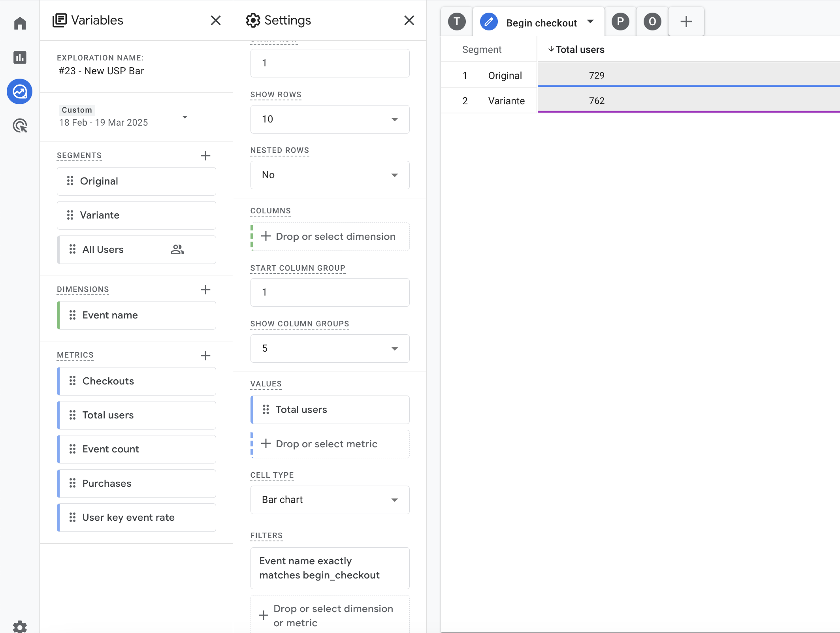Click the exploration name #23 - New USP Bar
Viewport: 840px width, 633px height.
pos(101,71)
